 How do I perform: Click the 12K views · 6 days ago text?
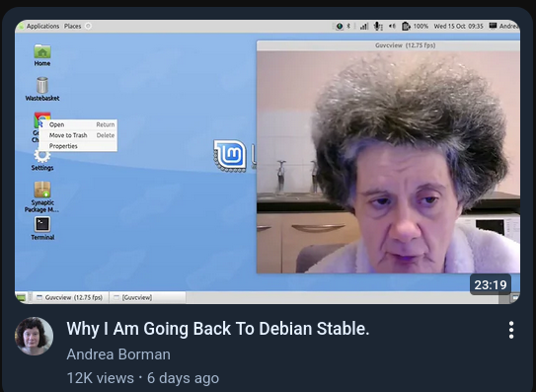[143, 378]
